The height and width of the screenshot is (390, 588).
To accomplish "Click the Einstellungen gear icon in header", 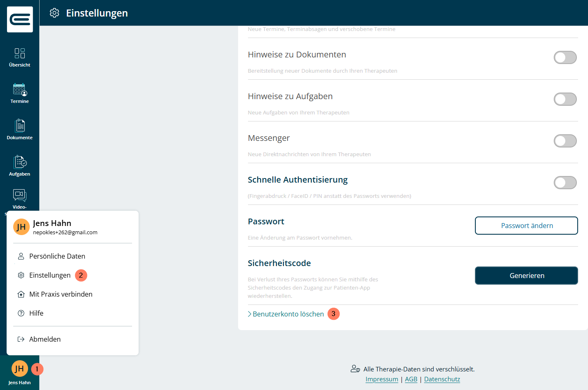I will coord(54,13).
